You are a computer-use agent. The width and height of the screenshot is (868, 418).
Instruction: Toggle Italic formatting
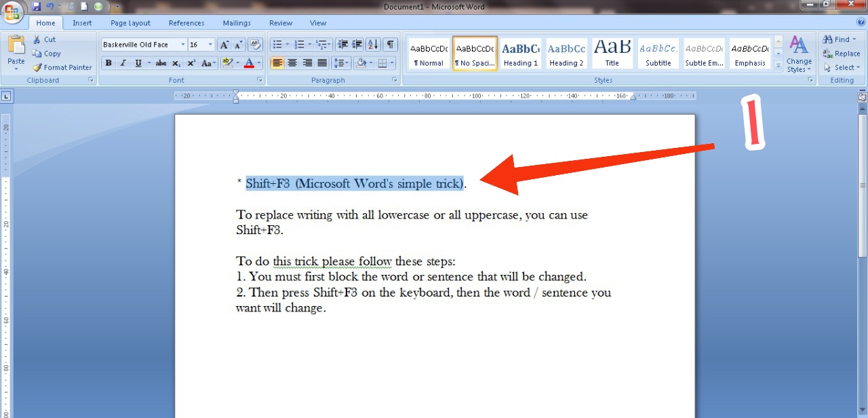click(123, 63)
